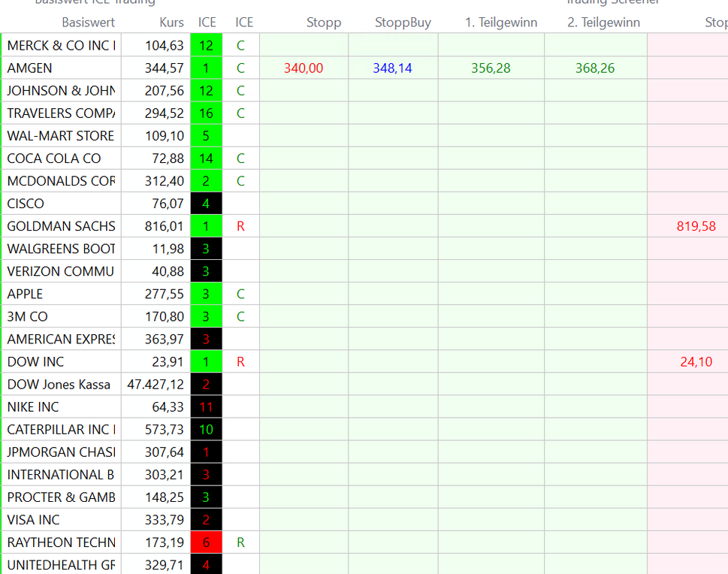Select the DOW Jones Kassa price 47.427,12
The height and width of the screenshot is (574, 728).
(156, 385)
